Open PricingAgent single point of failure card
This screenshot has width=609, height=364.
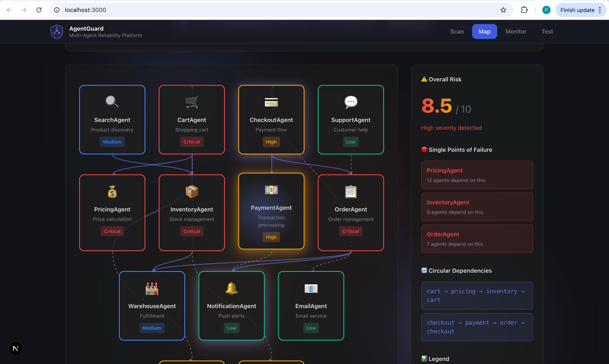[477, 175]
